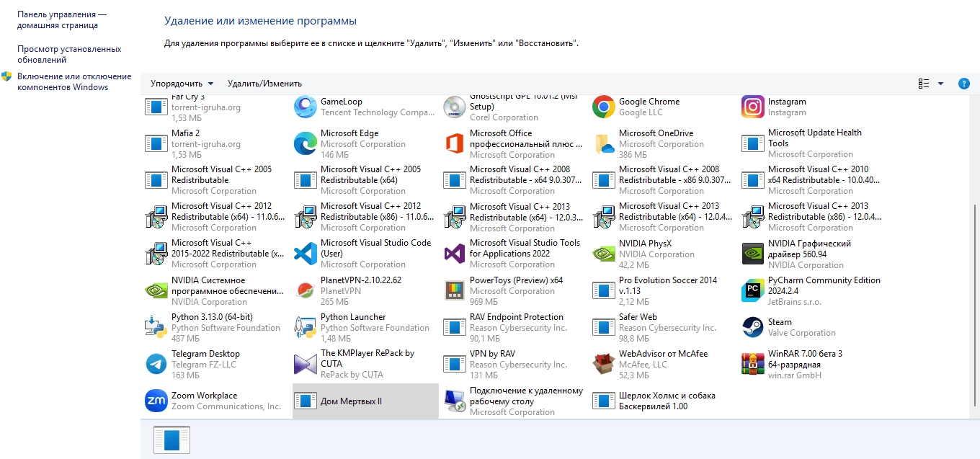Select the Python Launcher icon
The width and height of the screenshot is (980, 459).
306,327
